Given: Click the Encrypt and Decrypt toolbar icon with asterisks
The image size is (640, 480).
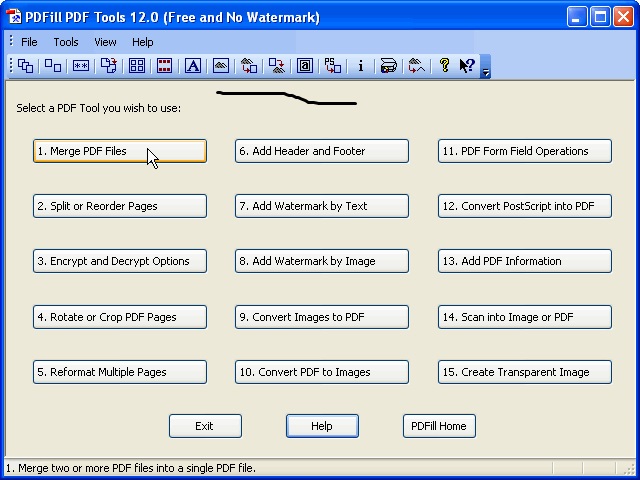Looking at the screenshot, I should (81, 65).
